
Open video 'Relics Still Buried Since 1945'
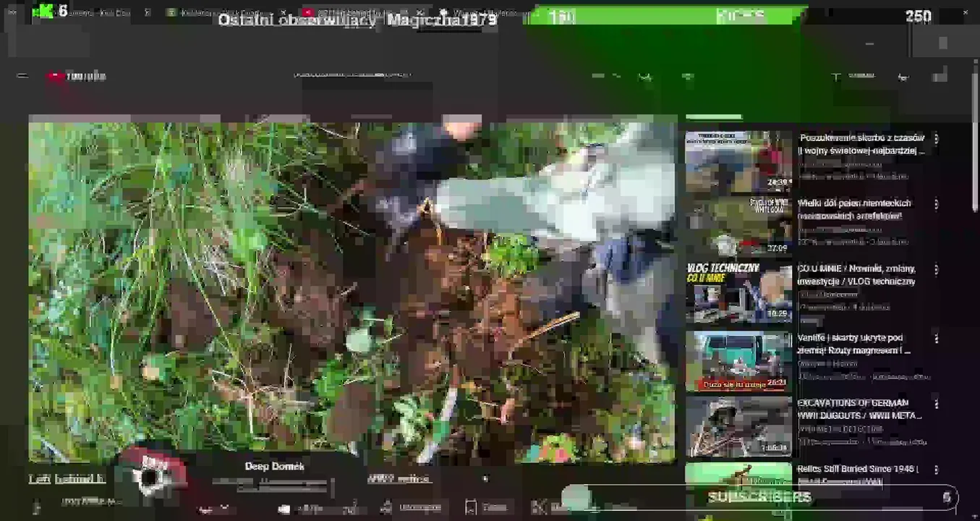[x=858, y=475]
